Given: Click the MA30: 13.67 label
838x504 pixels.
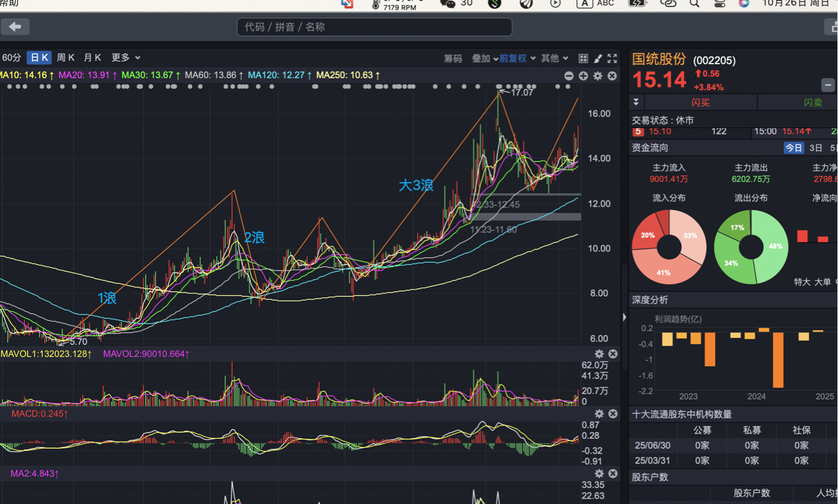Looking at the screenshot, I should 151,75.
